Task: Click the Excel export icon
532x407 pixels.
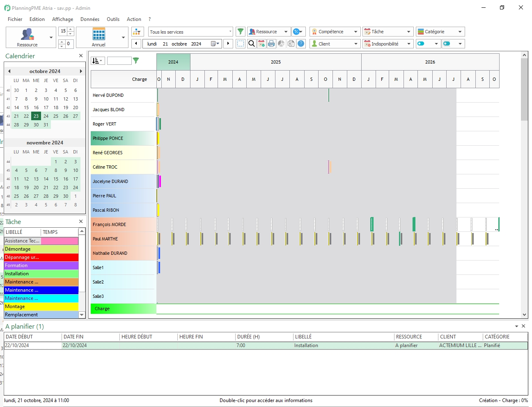Action: click(291, 43)
